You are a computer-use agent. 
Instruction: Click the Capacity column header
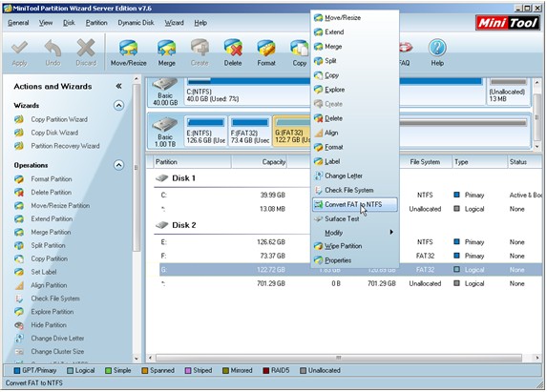click(259, 162)
